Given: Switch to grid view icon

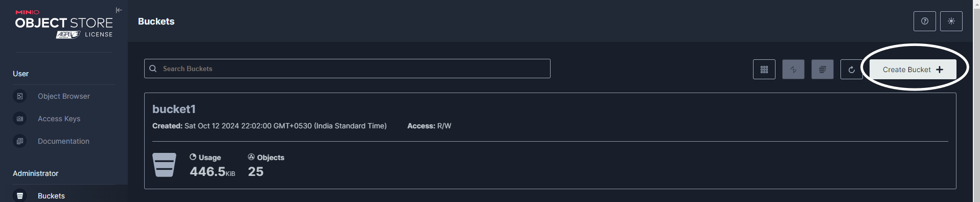Looking at the screenshot, I should 764,70.
